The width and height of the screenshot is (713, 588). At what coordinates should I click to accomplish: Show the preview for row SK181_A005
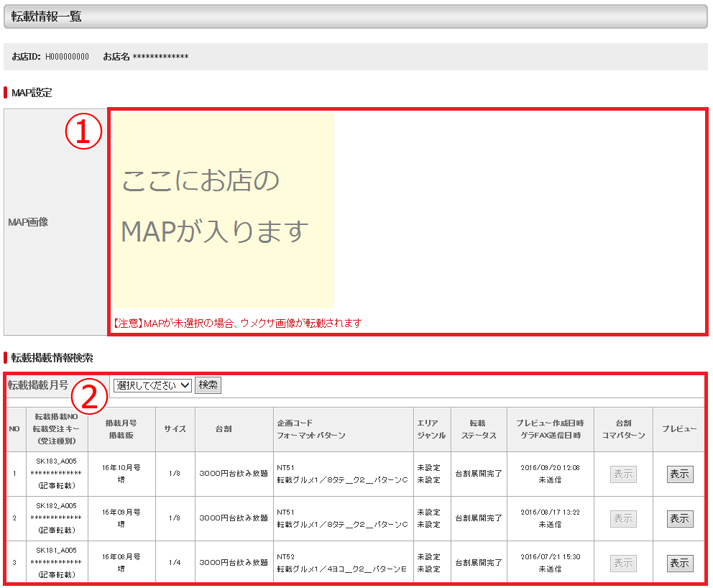click(680, 563)
